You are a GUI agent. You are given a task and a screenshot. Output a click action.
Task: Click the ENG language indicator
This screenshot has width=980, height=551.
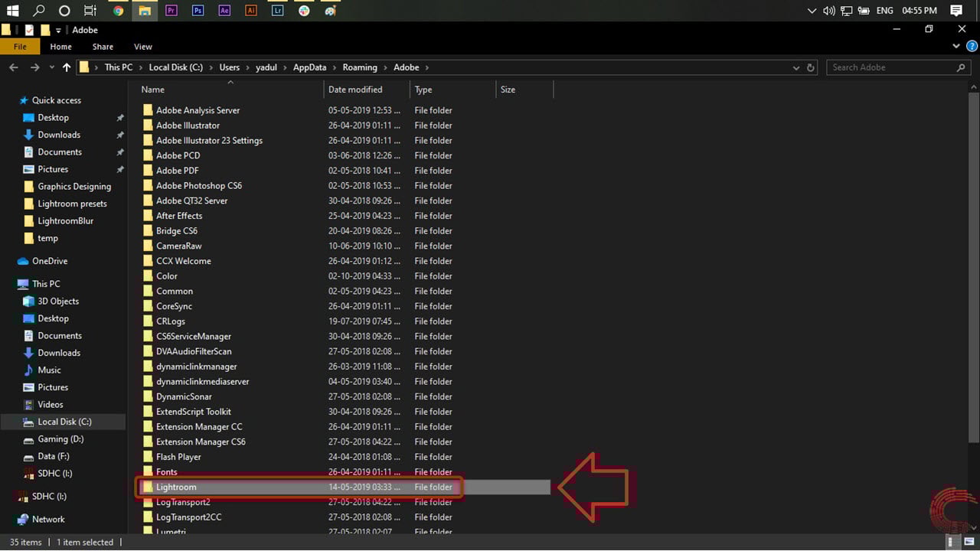point(884,11)
